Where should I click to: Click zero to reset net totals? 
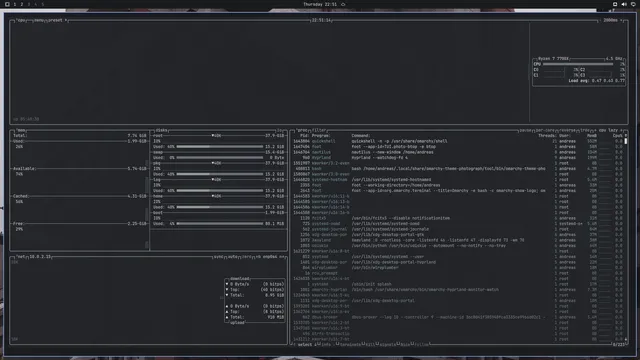click(247, 257)
